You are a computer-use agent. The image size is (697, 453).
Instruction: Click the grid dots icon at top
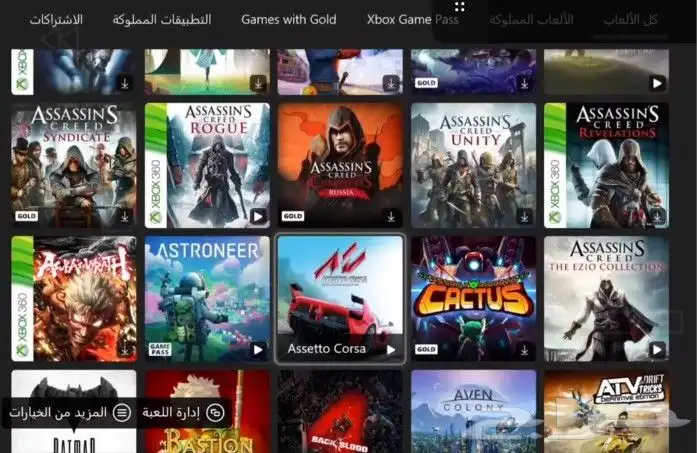tap(460, 6)
